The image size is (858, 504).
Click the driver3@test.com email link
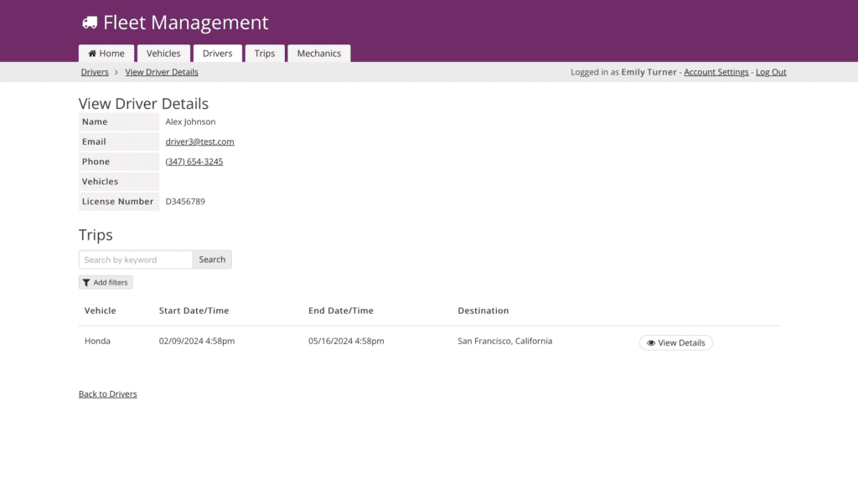point(199,141)
